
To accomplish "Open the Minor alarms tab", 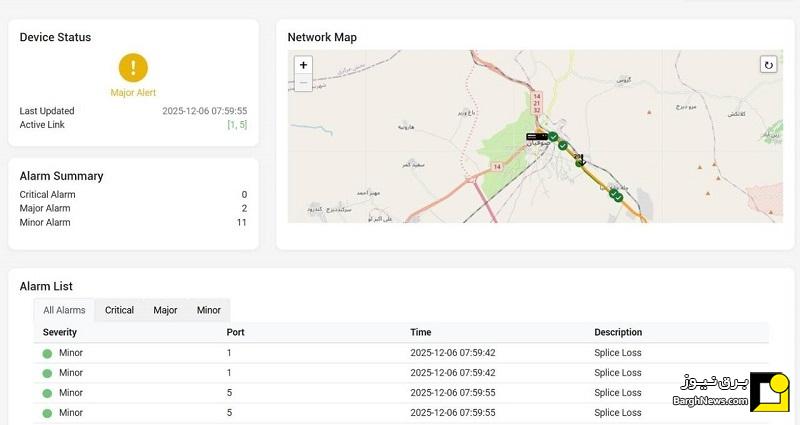I will coord(209,310).
